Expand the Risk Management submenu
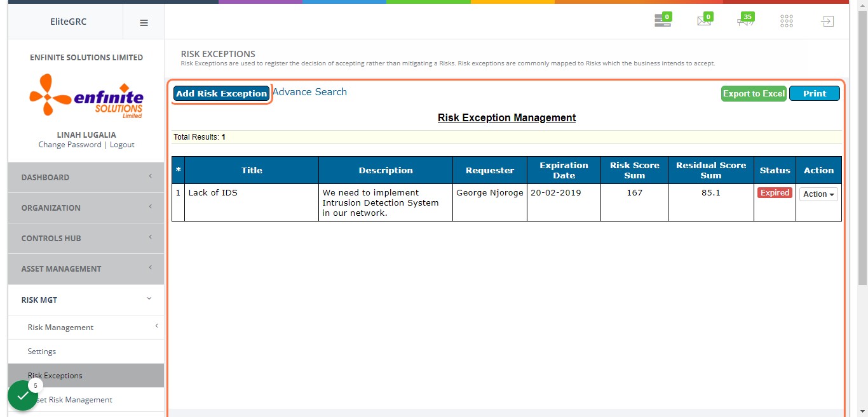868x417 pixels. [x=86, y=328]
